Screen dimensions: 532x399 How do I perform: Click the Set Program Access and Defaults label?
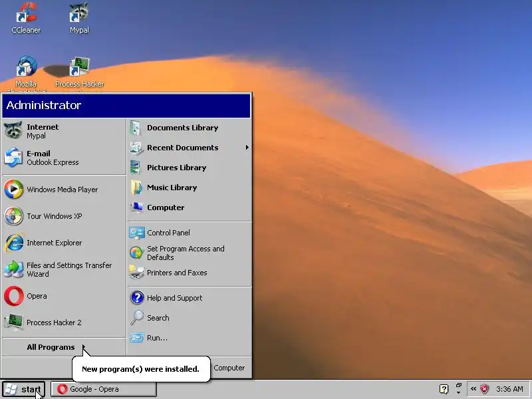(x=186, y=253)
